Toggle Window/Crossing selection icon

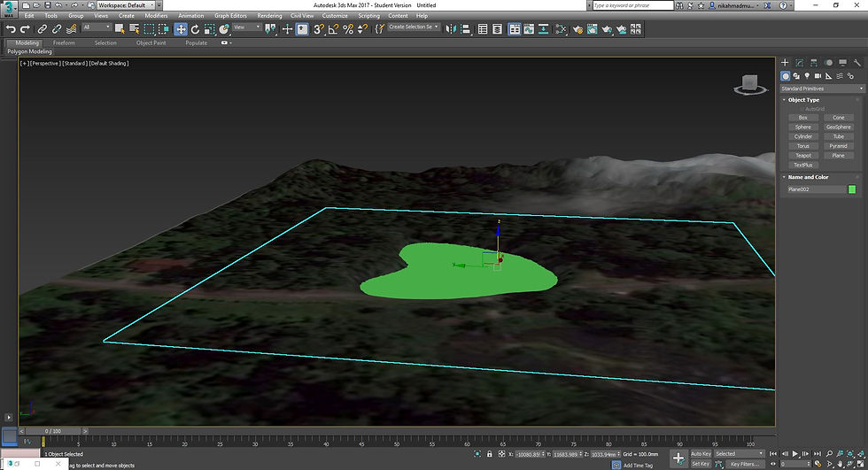164,28
